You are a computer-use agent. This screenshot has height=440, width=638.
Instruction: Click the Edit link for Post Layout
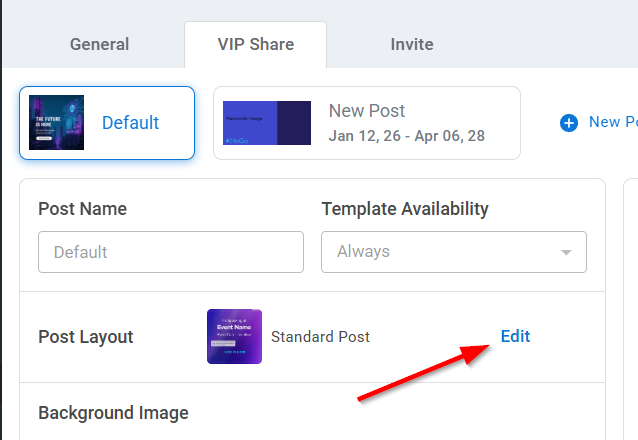(515, 336)
